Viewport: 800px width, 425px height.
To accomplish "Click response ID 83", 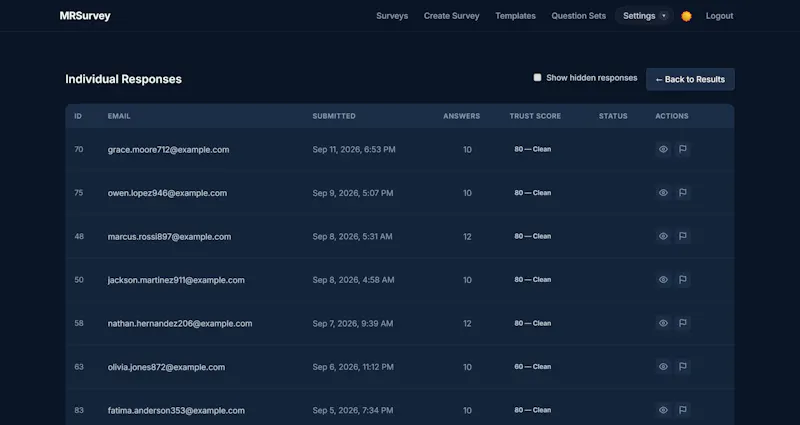I will pyautogui.click(x=79, y=410).
